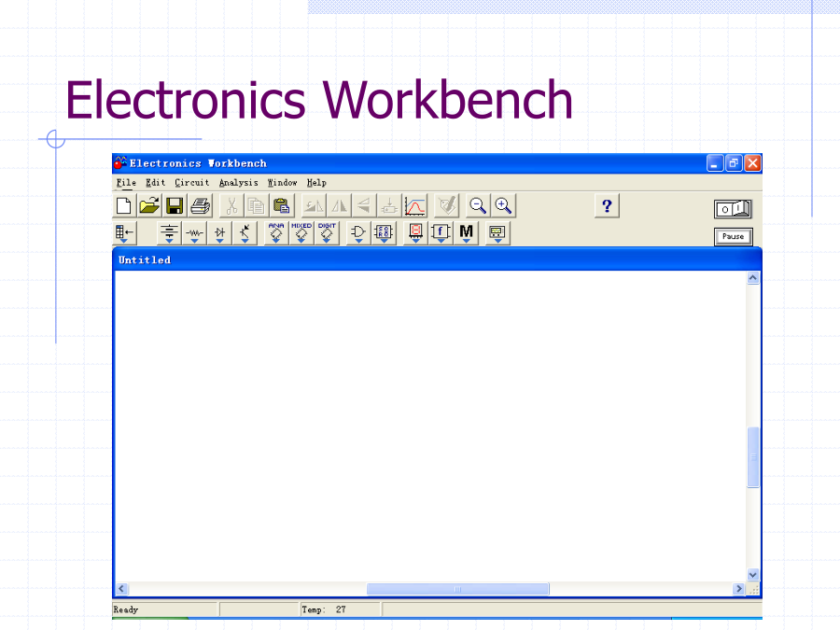Open Component Properties icon
Image resolution: width=840 pixels, height=630 pixels.
[446, 205]
